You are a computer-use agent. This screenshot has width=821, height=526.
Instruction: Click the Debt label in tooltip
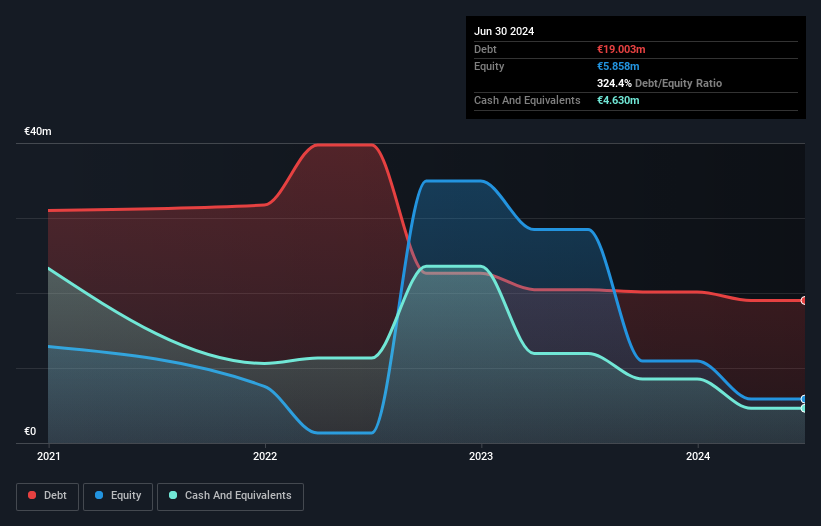pyautogui.click(x=485, y=49)
